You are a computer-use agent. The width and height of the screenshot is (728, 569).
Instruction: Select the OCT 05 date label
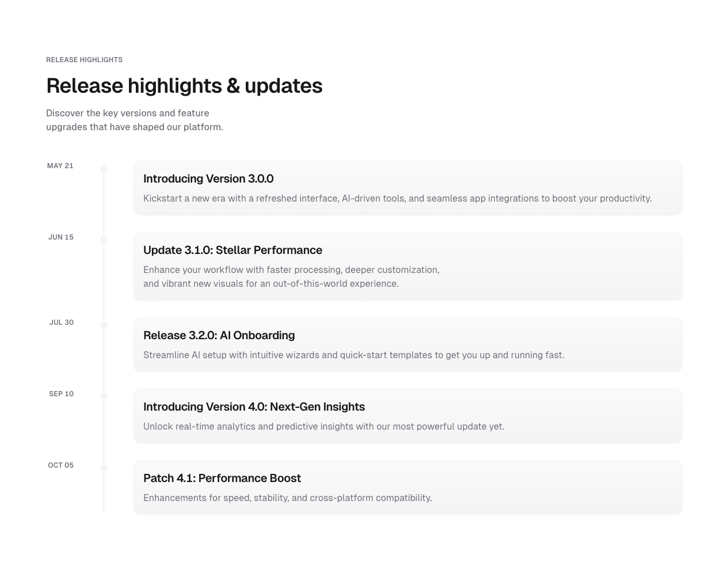coord(61,465)
